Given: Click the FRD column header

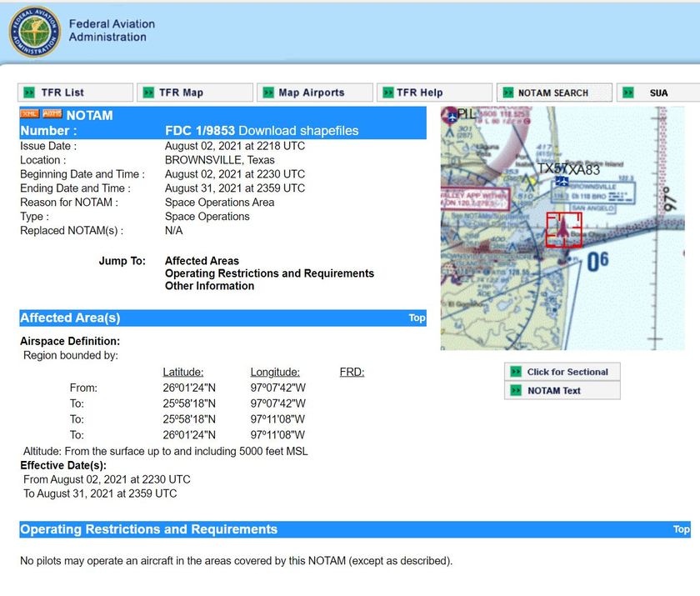Looking at the screenshot, I should tap(352, 372).
